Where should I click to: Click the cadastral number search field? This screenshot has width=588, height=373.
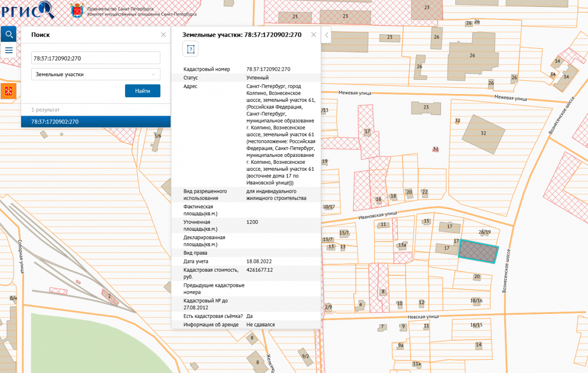[x=96, y=58]
